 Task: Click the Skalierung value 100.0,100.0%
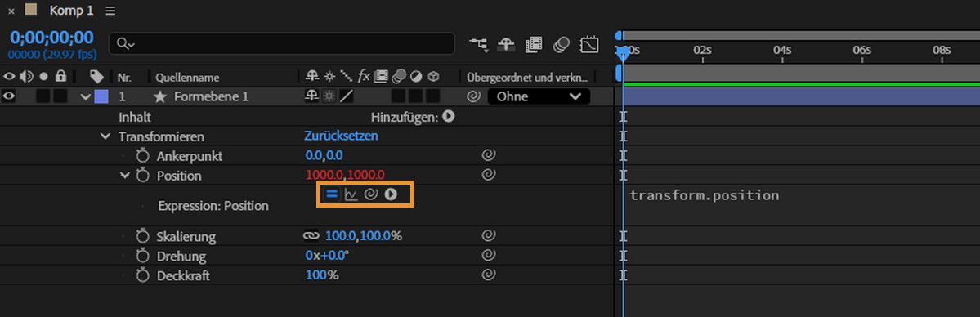click(x=363, y=236)
